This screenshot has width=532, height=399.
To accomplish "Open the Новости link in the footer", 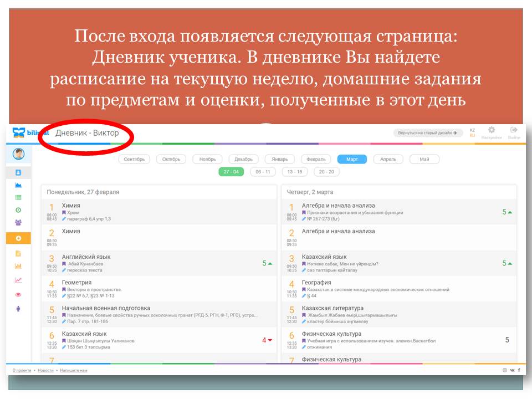I will [x=46, y=370].
